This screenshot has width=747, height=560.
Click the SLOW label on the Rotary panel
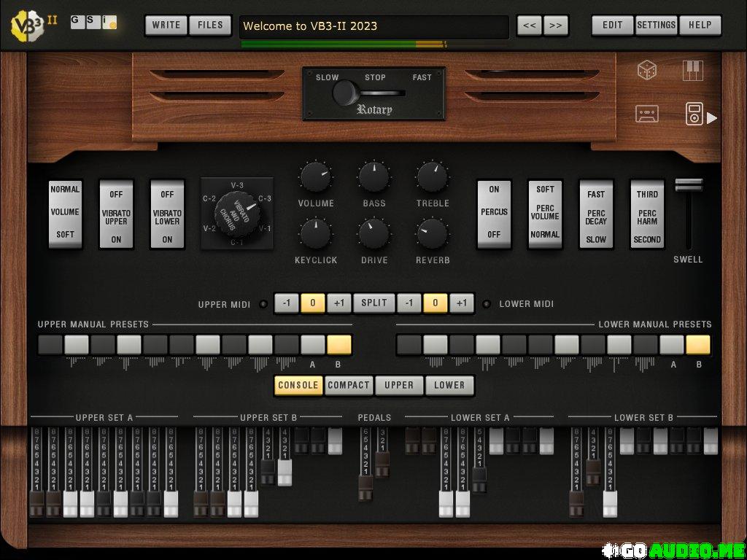coord(328,77)
